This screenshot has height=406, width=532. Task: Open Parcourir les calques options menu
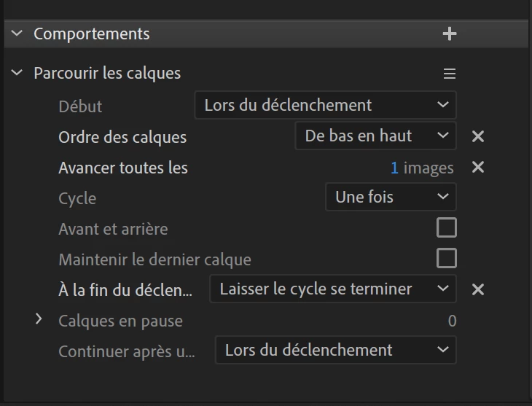coord(450,74)
